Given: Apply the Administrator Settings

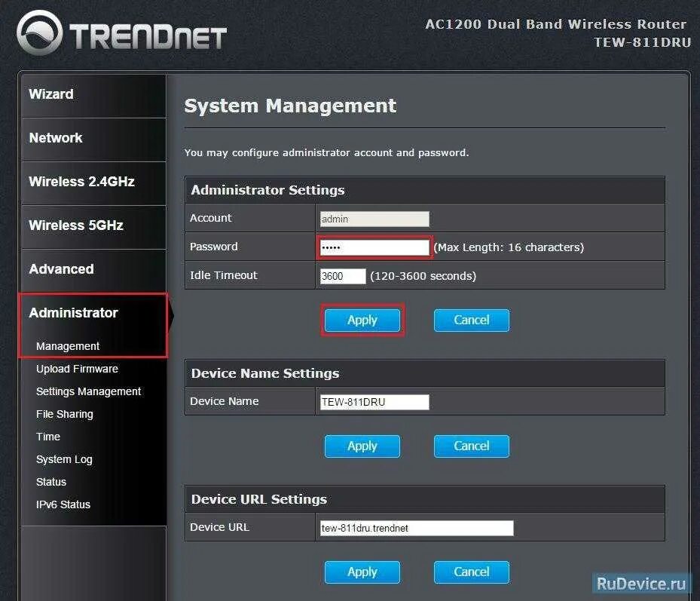Looking at the screenshot, I should (362, 320).
